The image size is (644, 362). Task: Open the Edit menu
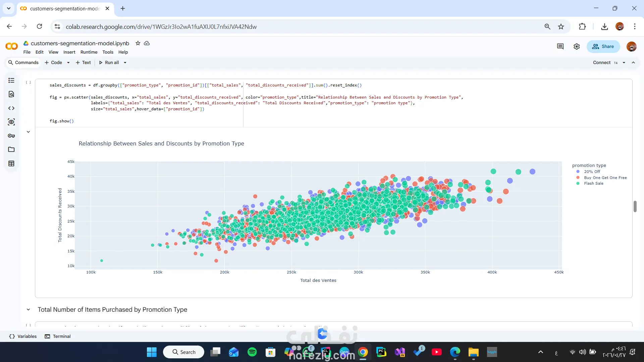(40, 52)
